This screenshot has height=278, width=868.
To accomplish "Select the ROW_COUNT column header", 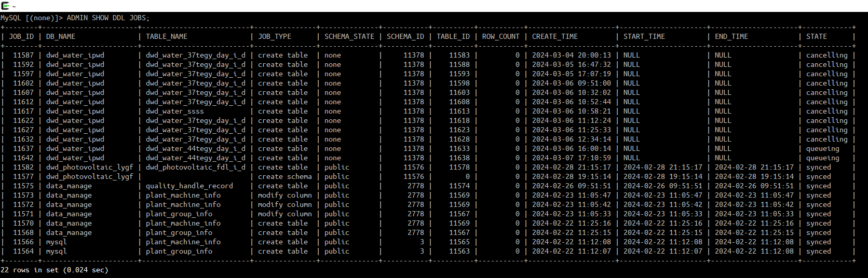I will [x=501, y=37].
